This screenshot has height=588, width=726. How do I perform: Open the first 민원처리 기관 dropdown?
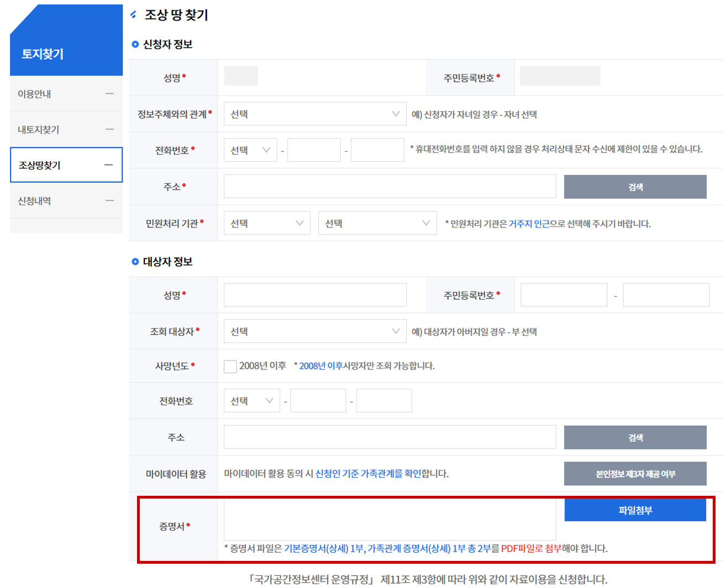pyautogui.click(x=266, y=223)
